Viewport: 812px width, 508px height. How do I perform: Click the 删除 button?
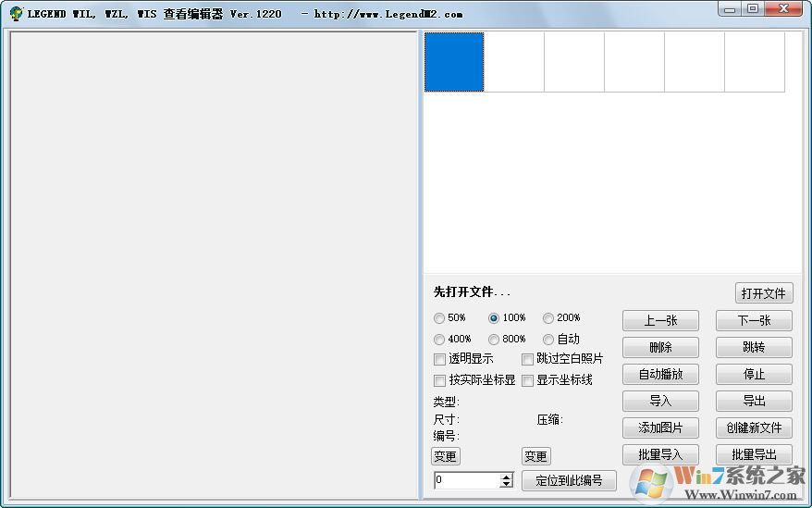[x=660, y=347]
